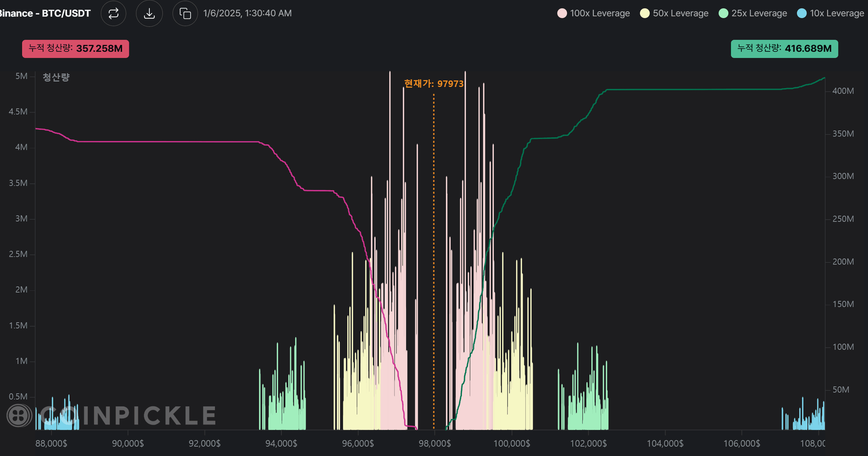Click the 1/6/2025 timestamp text
This screenshot has height=456, width=868.
(248, 14)
